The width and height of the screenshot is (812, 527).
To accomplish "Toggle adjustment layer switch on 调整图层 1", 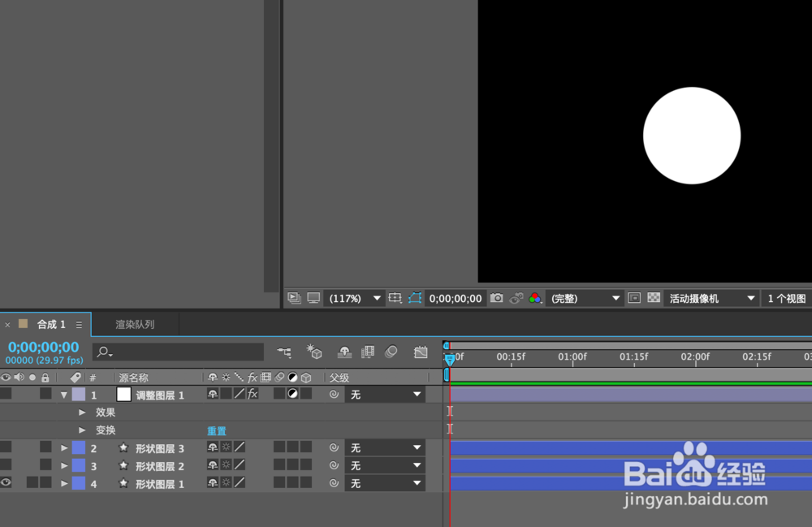I will pos(292,394).
